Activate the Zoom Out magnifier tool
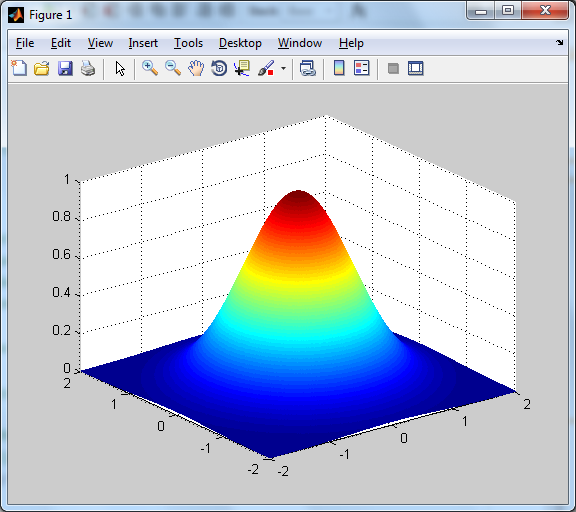 (x=173, y=68)
